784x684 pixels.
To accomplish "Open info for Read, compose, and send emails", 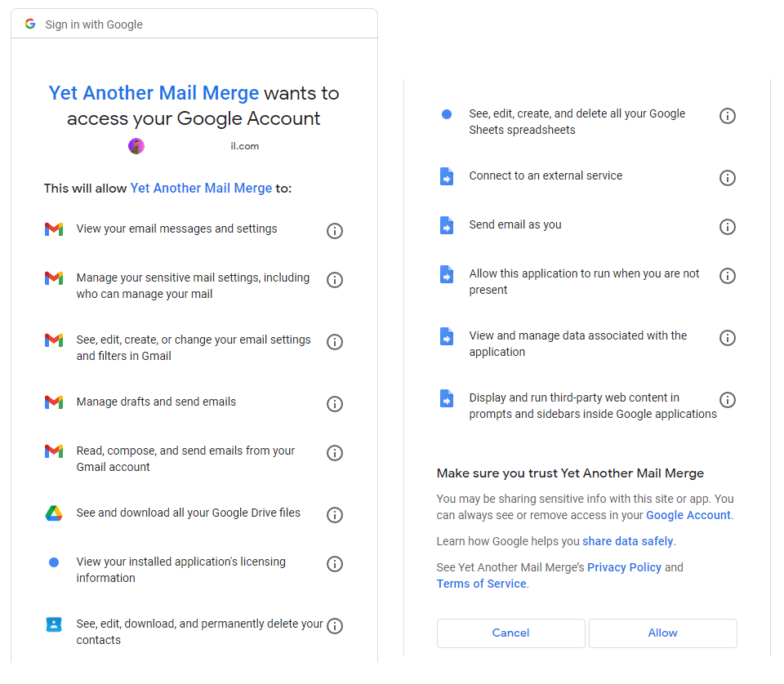I will 335,453.
